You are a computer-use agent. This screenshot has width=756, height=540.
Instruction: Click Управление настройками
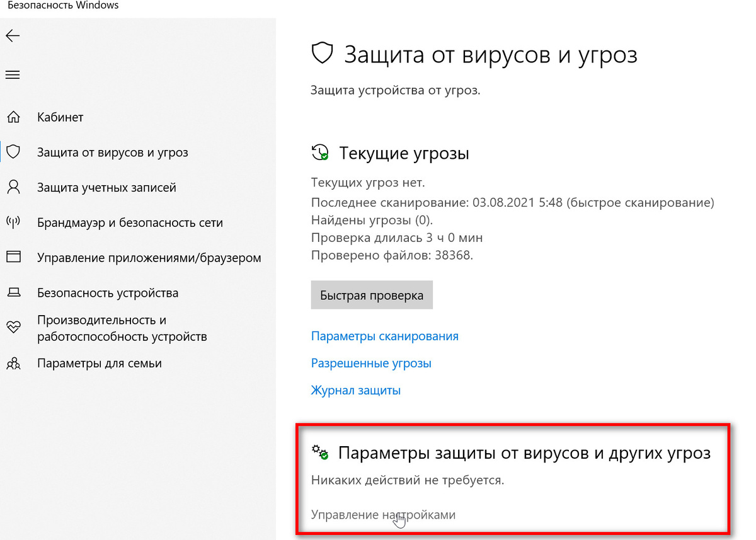click(382, 514)
